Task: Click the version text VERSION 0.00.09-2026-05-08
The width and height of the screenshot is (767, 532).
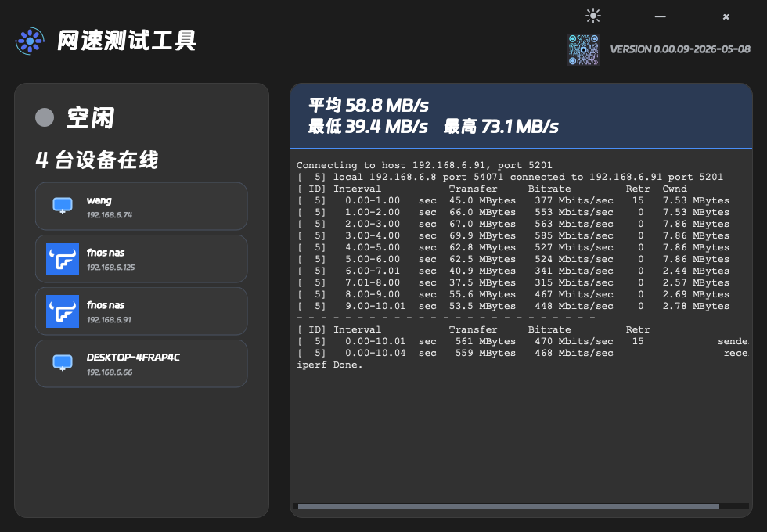Action: coord(680,49)
